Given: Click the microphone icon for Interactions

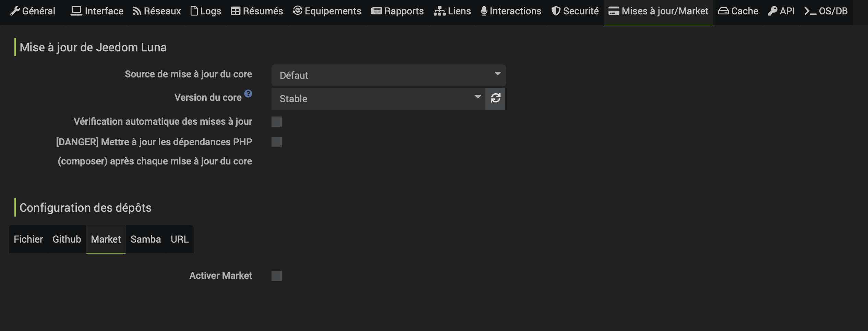Looking at the screenshot, I should 484,11.
